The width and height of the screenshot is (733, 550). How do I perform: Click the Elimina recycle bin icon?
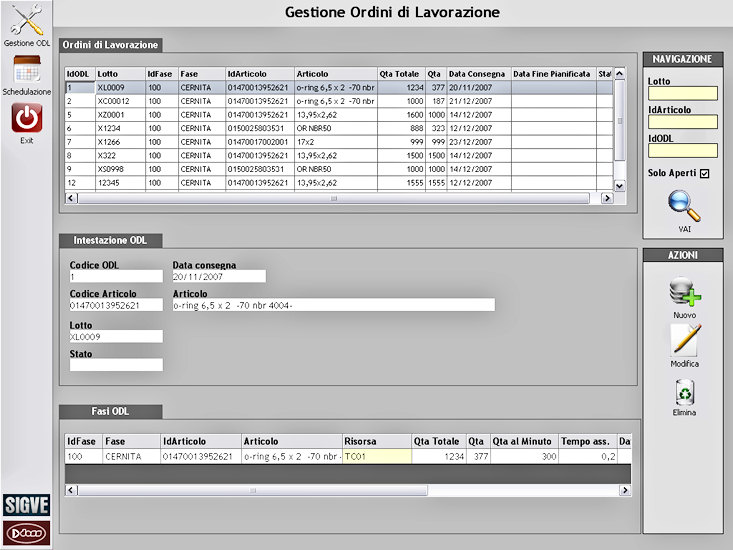[684, 391]
